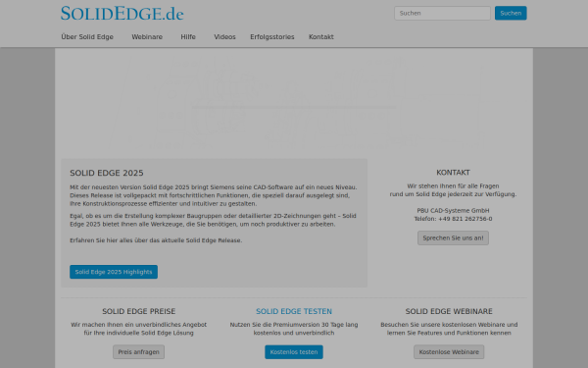Click the Kostenlose Webinare button
The image size is (588, 368).
[449, 352]
